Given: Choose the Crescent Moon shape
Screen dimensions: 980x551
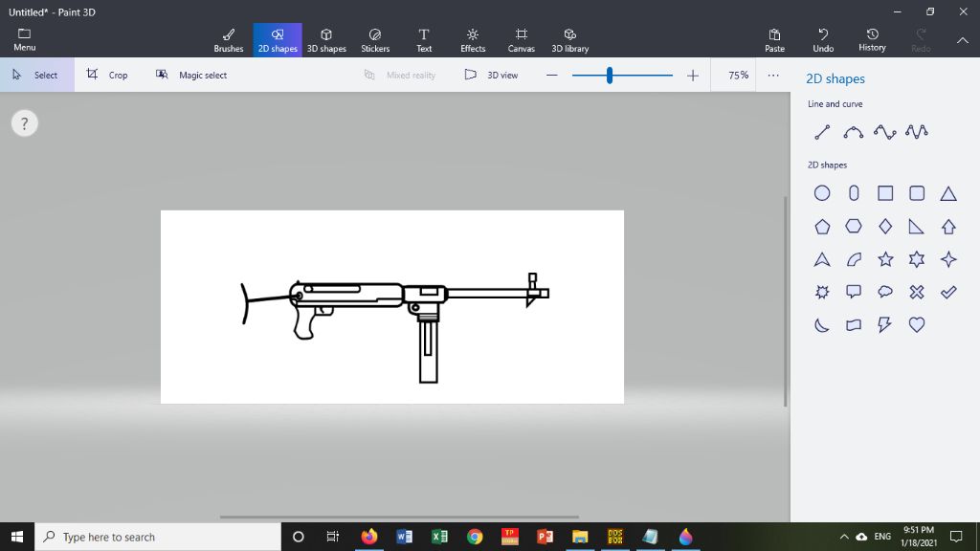Looking at the screenshot, I should coord(822,325).
